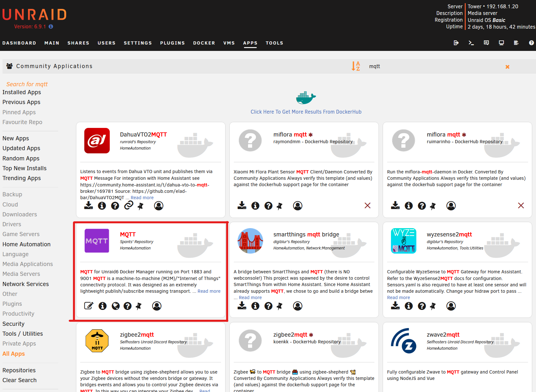Click the help question mark icon in the top bar
The width and height of the screenshot is (536, 392).
click(531, 43)
